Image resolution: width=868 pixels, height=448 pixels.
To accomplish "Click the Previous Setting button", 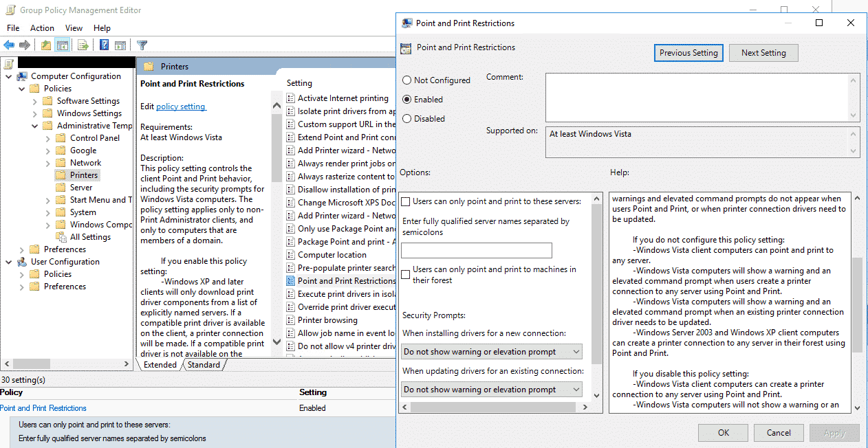I will coord(688,53).
